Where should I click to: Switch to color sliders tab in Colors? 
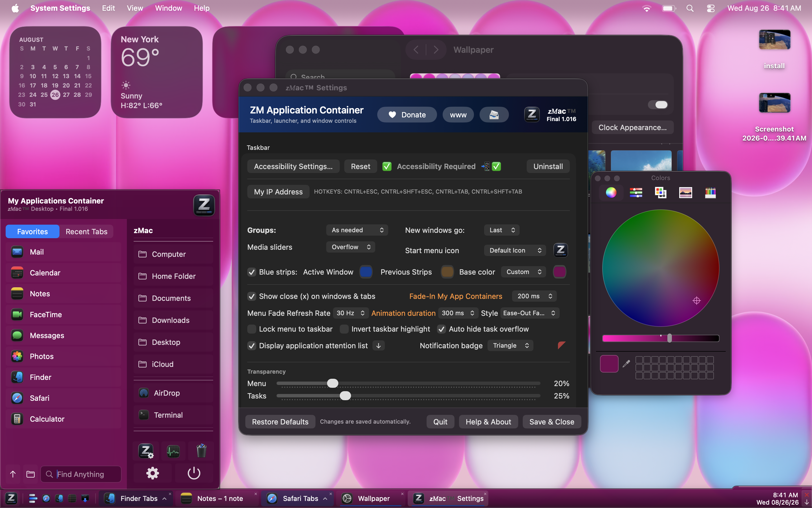click(636, 192)
